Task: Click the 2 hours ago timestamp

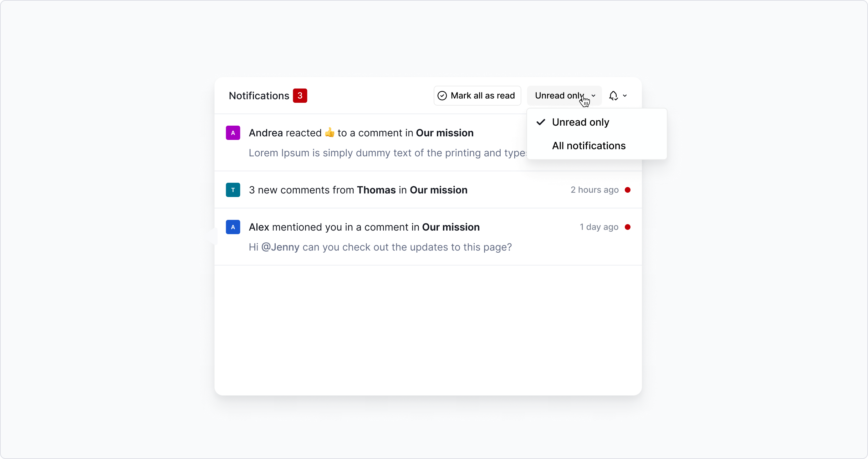Action: point(594,190)
